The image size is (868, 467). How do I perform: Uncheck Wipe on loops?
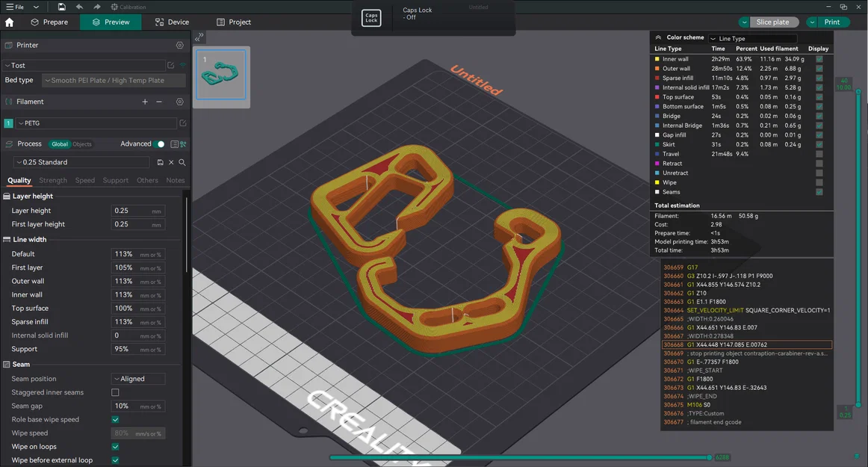115,447
